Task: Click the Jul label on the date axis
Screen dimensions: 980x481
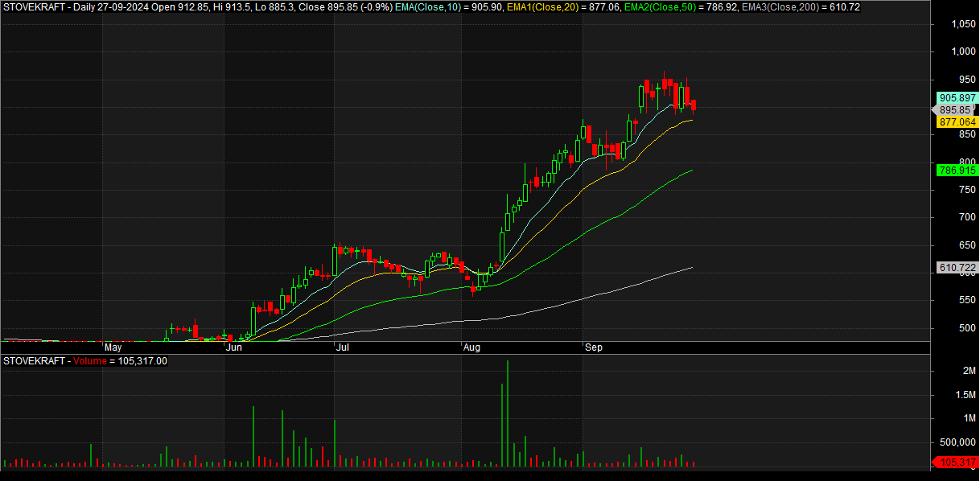Action: pos(342,347)
